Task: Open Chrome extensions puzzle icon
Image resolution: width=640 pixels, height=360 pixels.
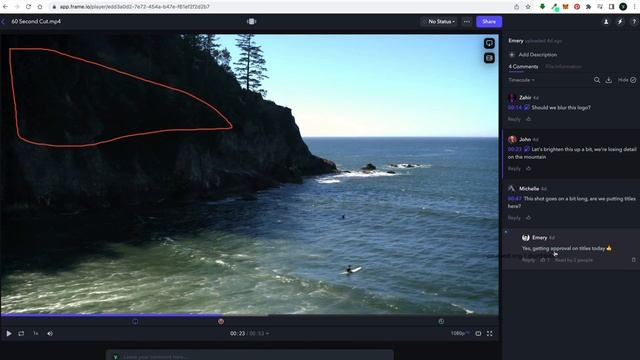Action: (x=588, y=7)
